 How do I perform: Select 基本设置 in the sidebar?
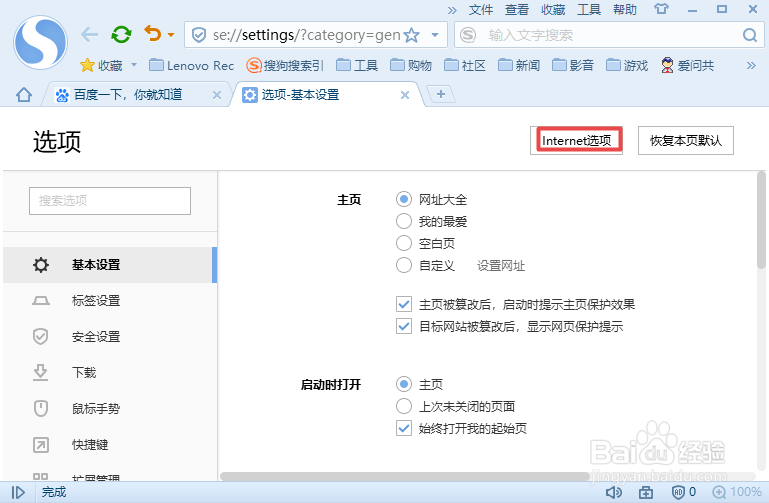pyautogui.click(x=110, y=265)
